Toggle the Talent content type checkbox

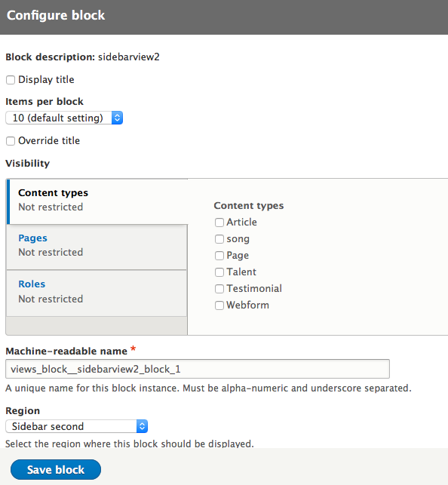pyautogui.click(x=219, y=272)
